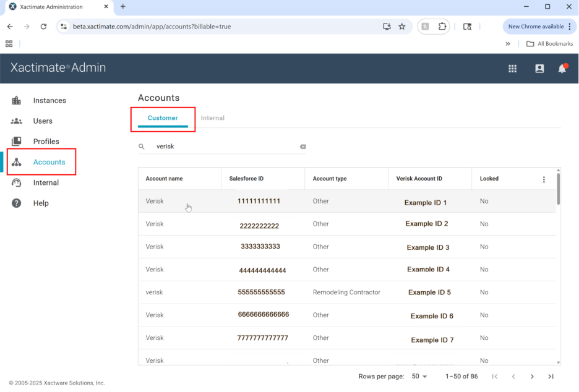Sort by Account name column header

164,179
